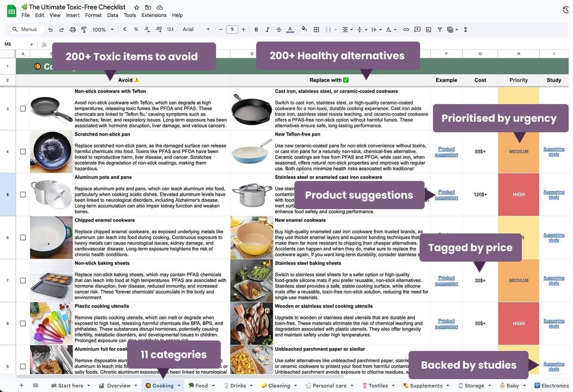Screen dimensions: 573x392
Task: Redo the last action
Action: (61, 30)
